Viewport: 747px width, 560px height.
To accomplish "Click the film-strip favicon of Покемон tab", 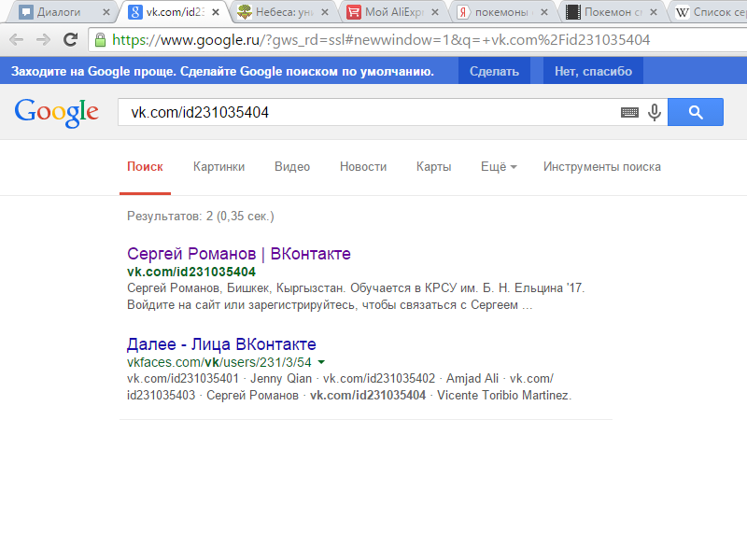I will [x=572, y=12].
